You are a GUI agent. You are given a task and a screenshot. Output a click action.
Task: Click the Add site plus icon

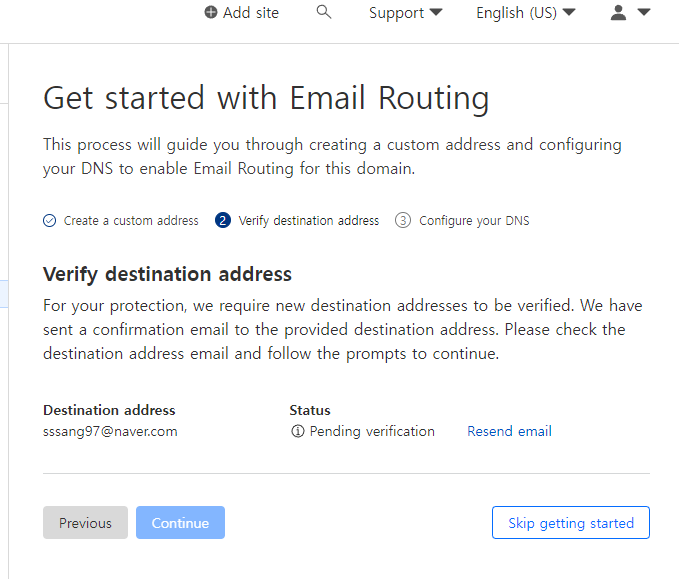pos(210,13)
